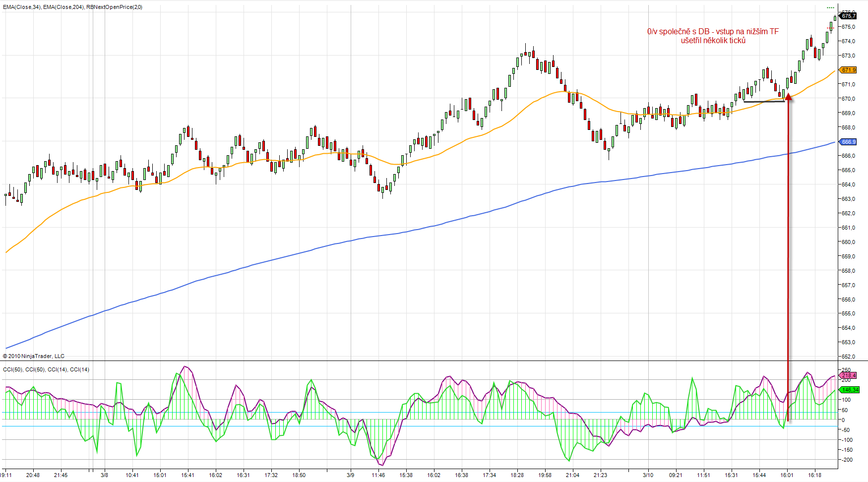868x482 pixels.
Task: Select the black horizontal support line
Action: coord(764,102)
